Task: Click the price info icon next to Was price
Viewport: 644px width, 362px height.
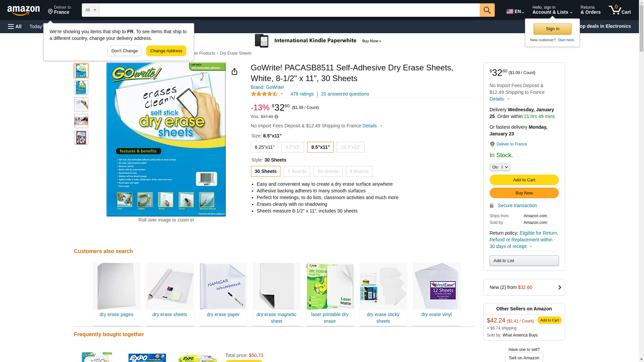Action: click(276, 117)
